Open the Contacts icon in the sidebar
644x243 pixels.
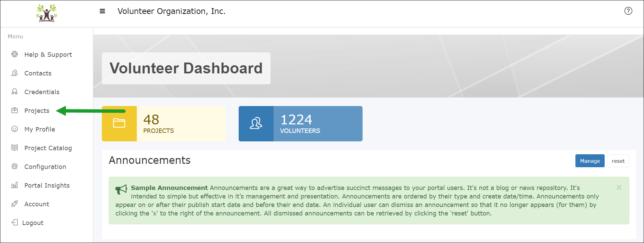[x=14, y=73]
